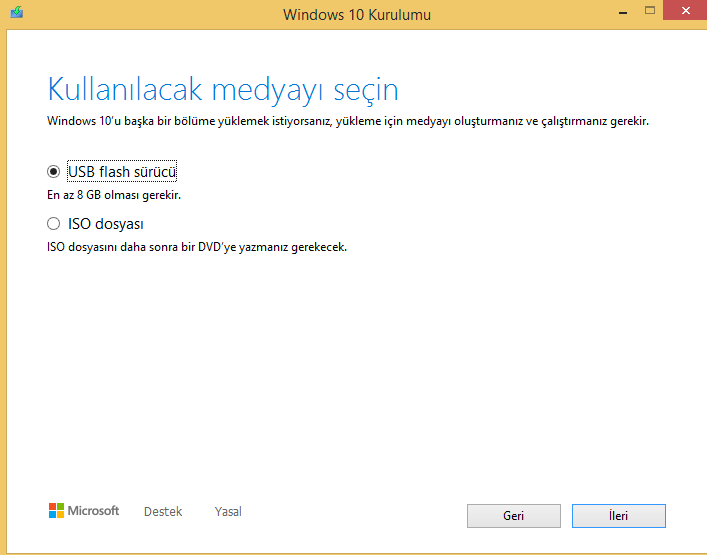Viewport: 707px width, 555px height.
Task: Click the İleri button to continue
Action: tap(619, 516)
